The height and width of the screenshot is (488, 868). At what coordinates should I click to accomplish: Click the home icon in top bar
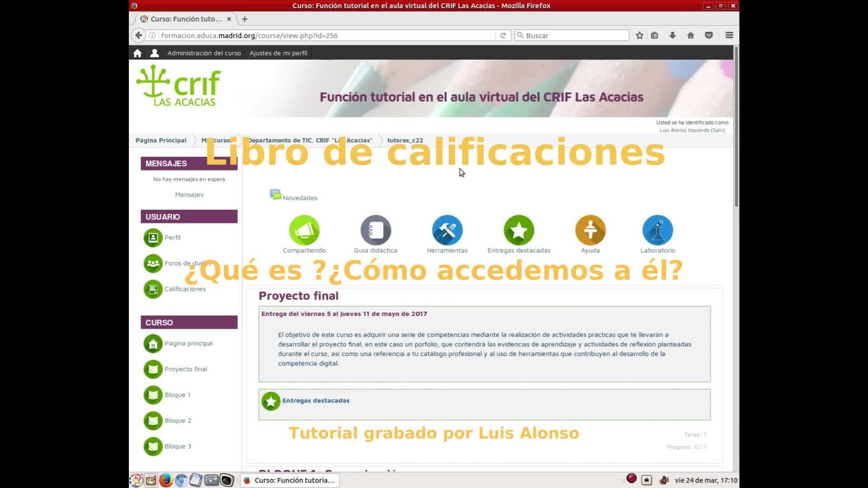click(137, 53)
